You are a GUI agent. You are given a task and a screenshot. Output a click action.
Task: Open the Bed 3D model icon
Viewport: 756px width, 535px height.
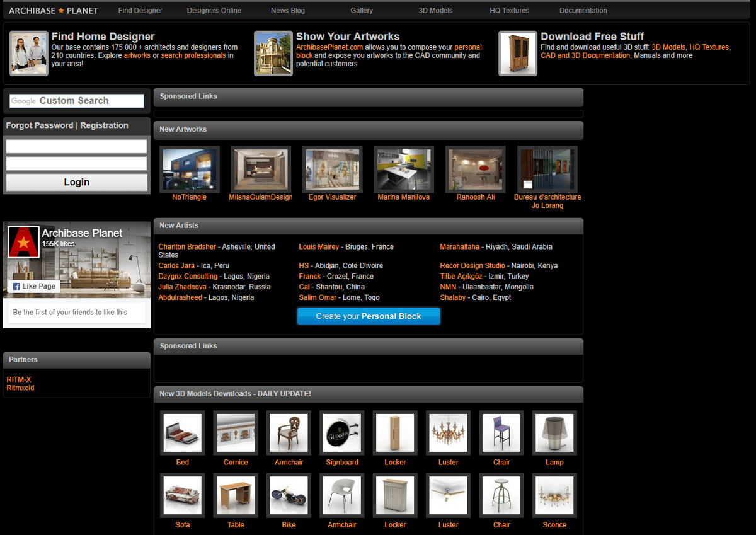click(183, 433)
